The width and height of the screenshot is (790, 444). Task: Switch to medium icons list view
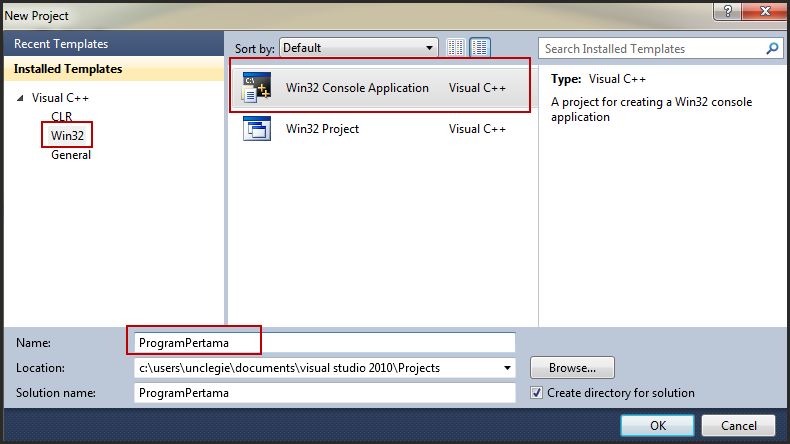pos(480,48)
